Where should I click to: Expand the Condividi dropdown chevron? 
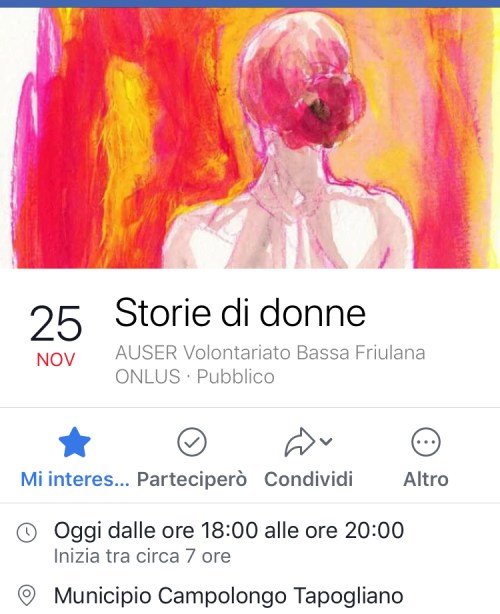click(x=326, y=441)
